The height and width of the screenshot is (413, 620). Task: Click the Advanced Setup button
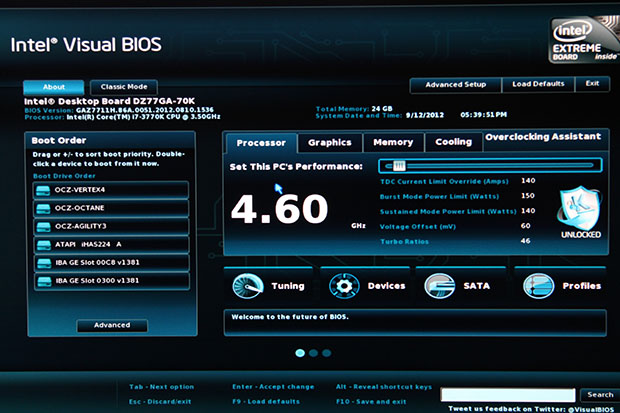tap(455, 85)
